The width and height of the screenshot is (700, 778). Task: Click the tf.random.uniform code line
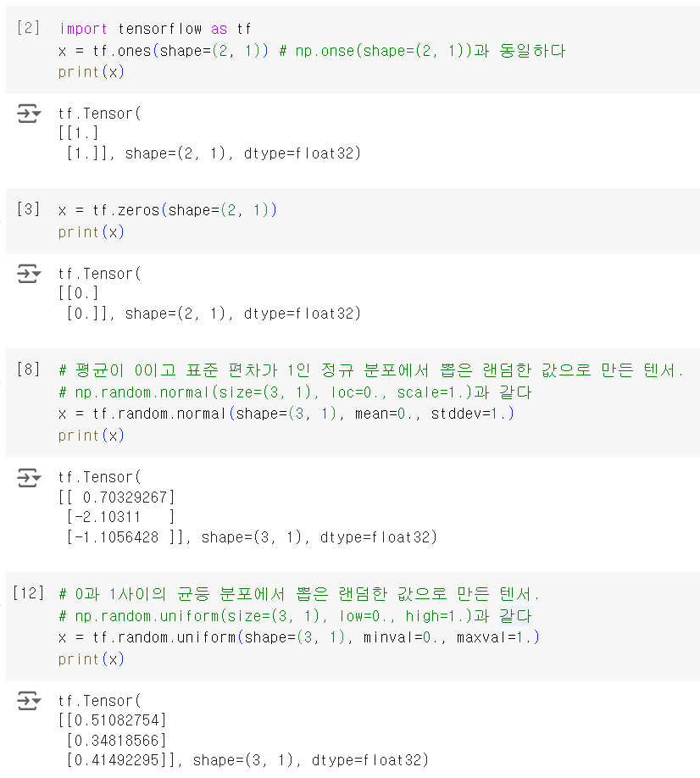pyautogui.click(x=298, y=637)
